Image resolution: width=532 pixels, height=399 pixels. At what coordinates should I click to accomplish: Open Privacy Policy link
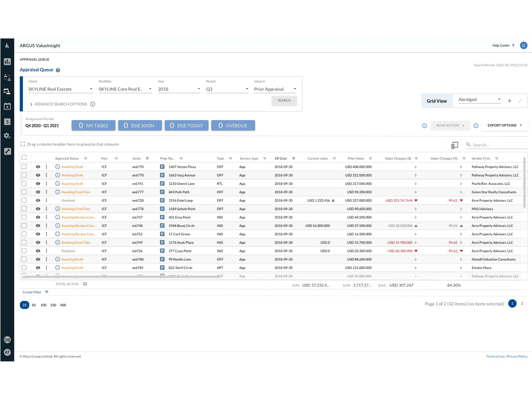[x=517, y=356]
